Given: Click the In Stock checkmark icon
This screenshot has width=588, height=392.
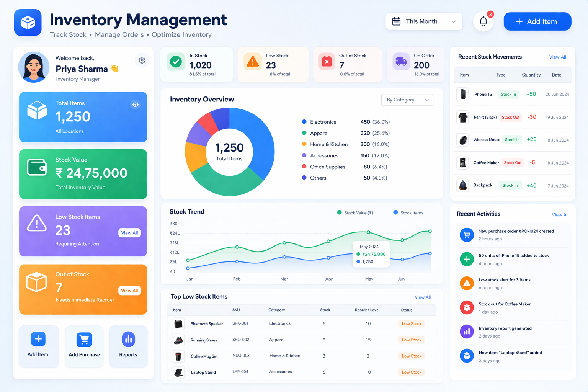Looking at the screenshot, I should pyautogui.click(x=176, y=62).
